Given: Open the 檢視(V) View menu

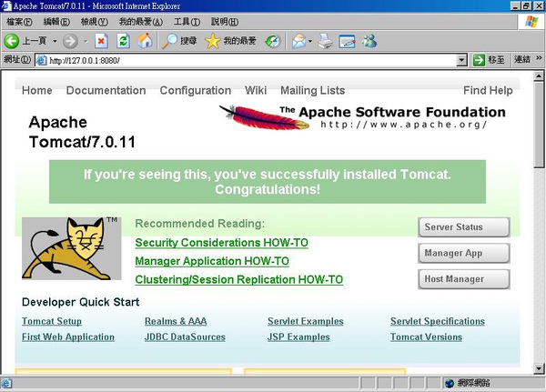Looking at the screenshot, I should [x=95, y=22].
